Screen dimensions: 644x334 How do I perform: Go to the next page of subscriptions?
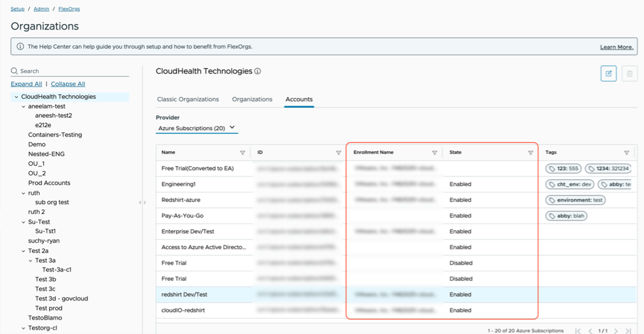click(616, 331)
